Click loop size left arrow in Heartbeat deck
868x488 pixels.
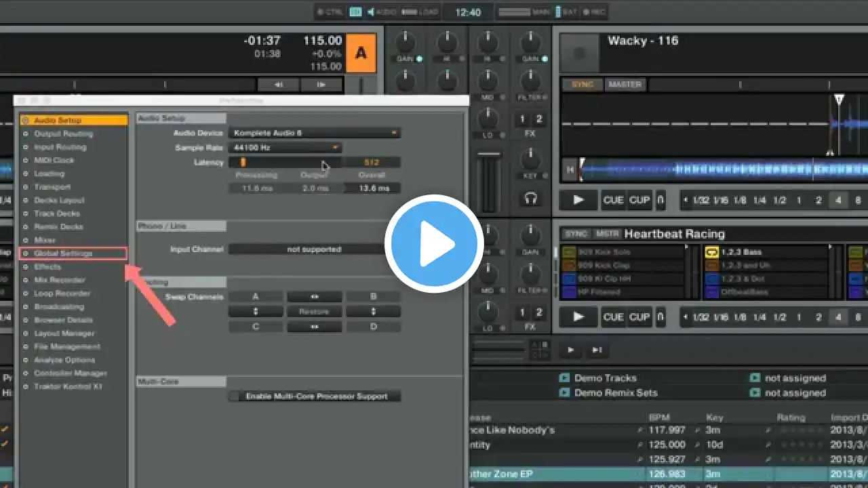684,317
